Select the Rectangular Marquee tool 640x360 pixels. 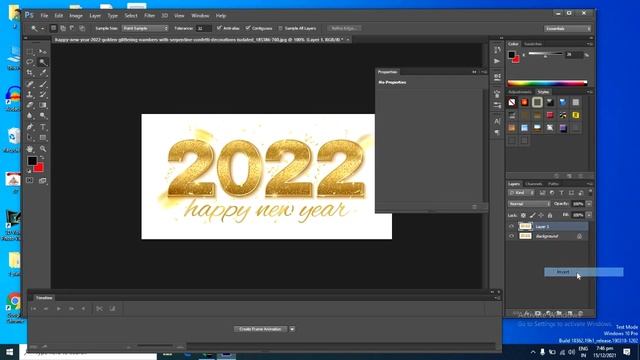click(x=30, y=52)
